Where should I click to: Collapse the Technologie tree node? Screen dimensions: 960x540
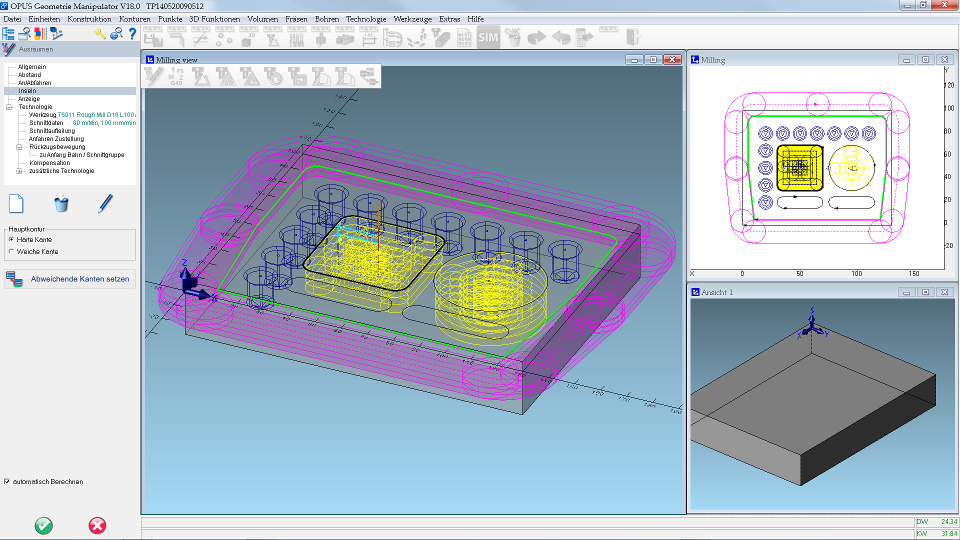point(9,107)
